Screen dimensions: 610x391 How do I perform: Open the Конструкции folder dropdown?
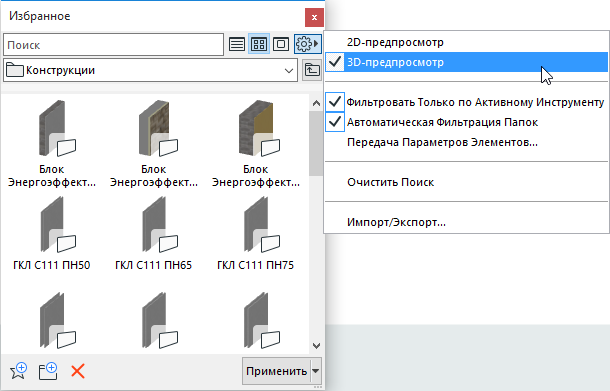click(x=151, y=70)
